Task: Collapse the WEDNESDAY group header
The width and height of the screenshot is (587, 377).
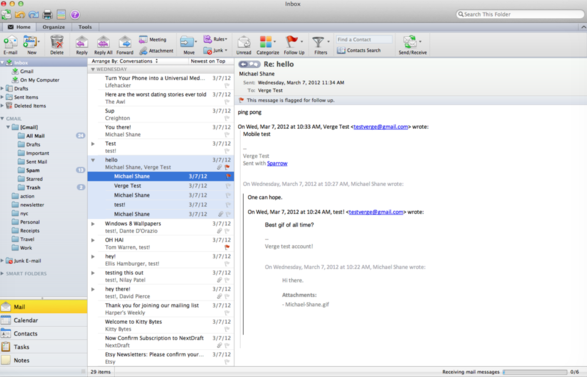Action: click(93, 70)
